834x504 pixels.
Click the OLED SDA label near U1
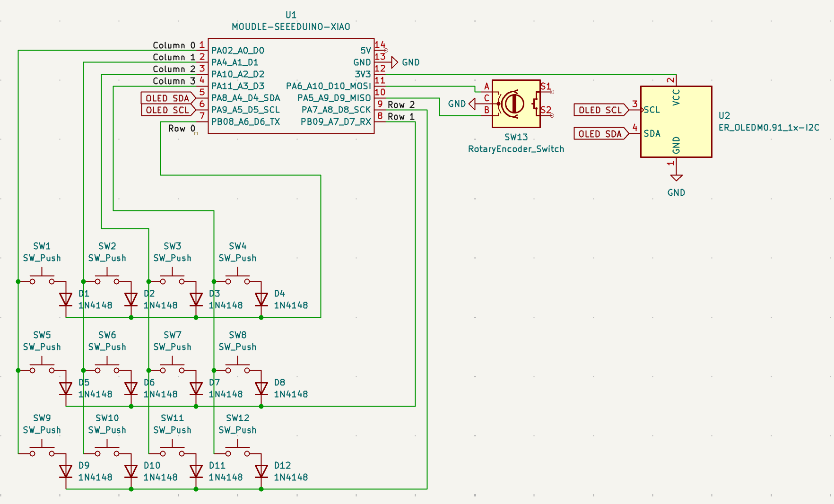(x=168, y=98)
